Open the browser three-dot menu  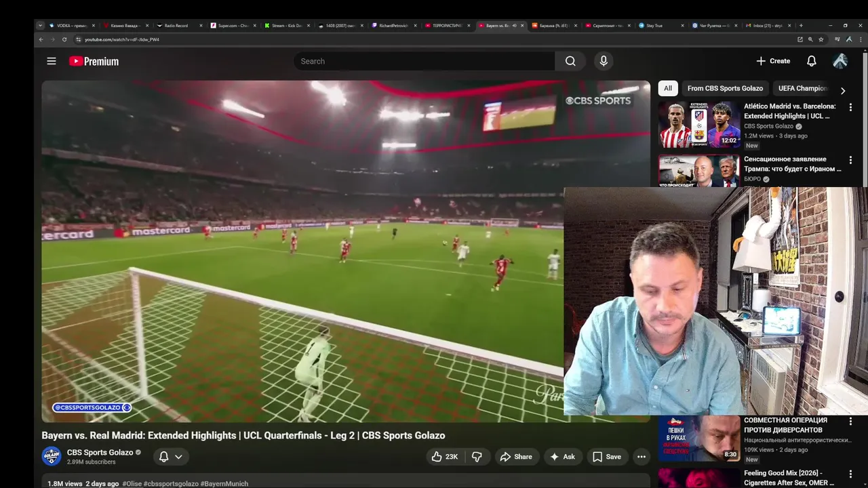(x=859, y=39)
